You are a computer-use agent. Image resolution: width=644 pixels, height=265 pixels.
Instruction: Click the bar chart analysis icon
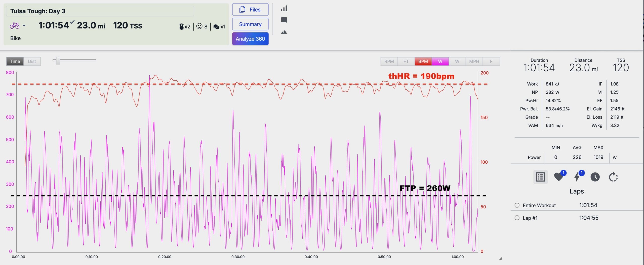284,9
